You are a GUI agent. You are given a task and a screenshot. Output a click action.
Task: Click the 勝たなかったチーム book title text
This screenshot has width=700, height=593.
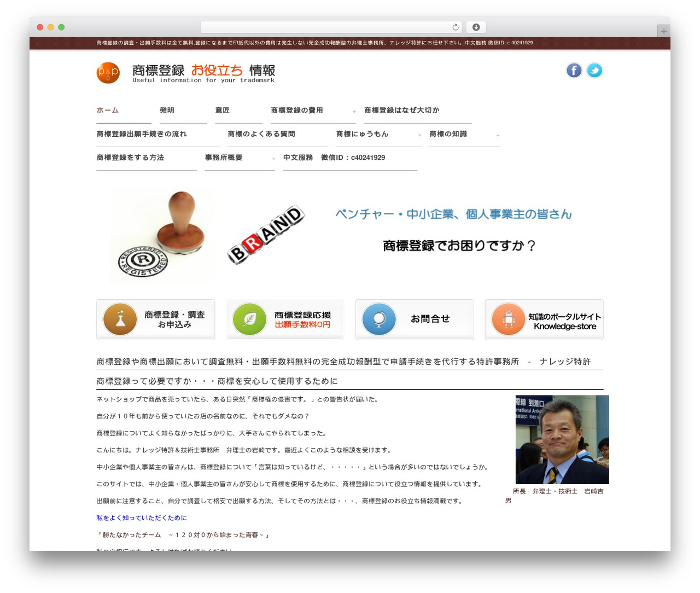(x=183, y=535)
